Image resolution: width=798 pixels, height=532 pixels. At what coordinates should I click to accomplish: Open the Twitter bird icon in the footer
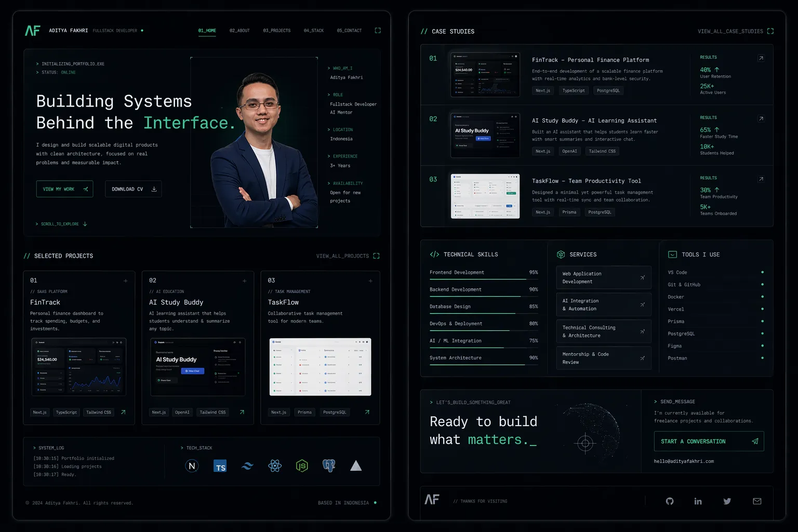[x=727, y=501]
